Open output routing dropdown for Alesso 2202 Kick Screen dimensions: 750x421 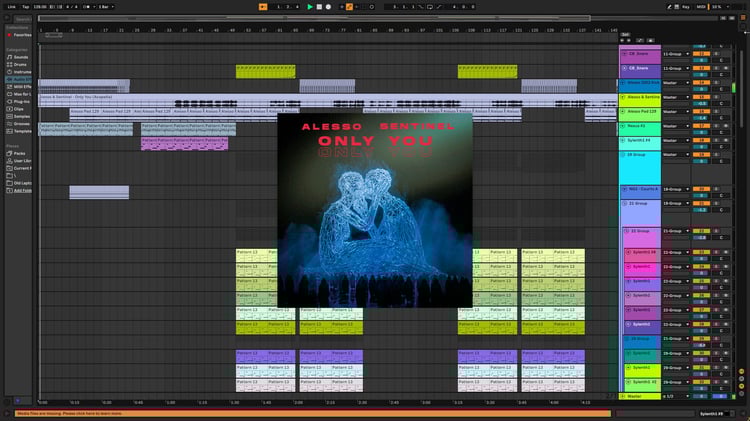(x=676, y=83)
